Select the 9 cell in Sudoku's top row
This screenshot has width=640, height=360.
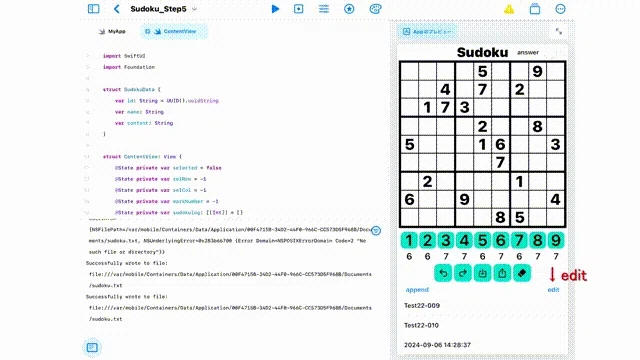pos(538,71)
